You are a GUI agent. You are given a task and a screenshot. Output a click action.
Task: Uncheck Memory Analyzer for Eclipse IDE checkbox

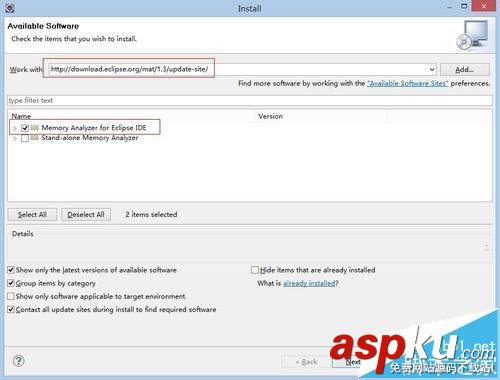(25, 128)
